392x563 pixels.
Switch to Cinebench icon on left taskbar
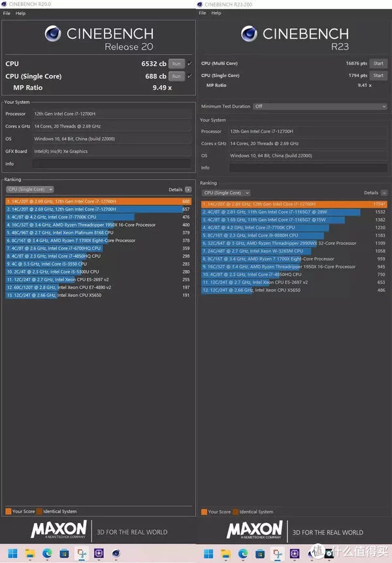(116, 553)
